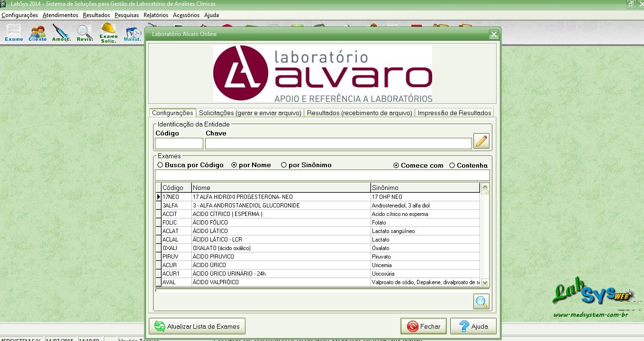
Task: Open the Cliente toolbar icon
Action: 37,33
